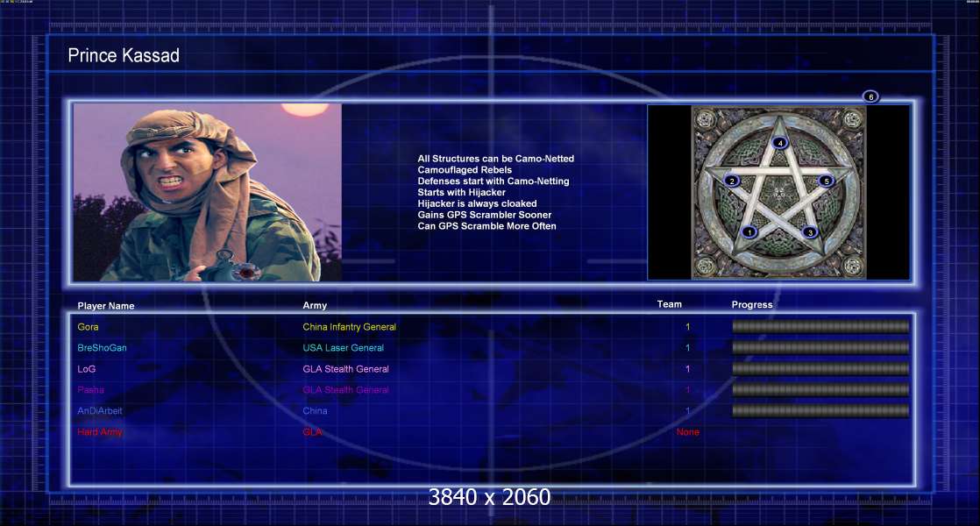Screen dimensions: 980x526
Task: Click the Prince Kassad title text
Action: click(124, 55)
